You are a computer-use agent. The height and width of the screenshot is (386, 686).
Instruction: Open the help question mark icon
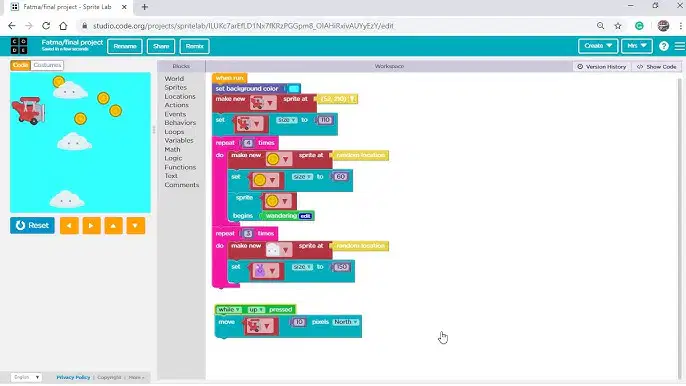click(x=663, y=46)
